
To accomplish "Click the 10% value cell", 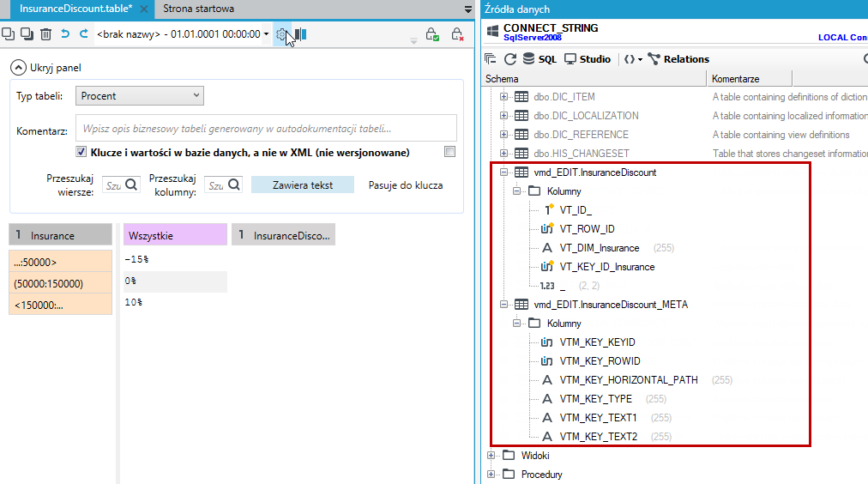I will click(175, 302).
